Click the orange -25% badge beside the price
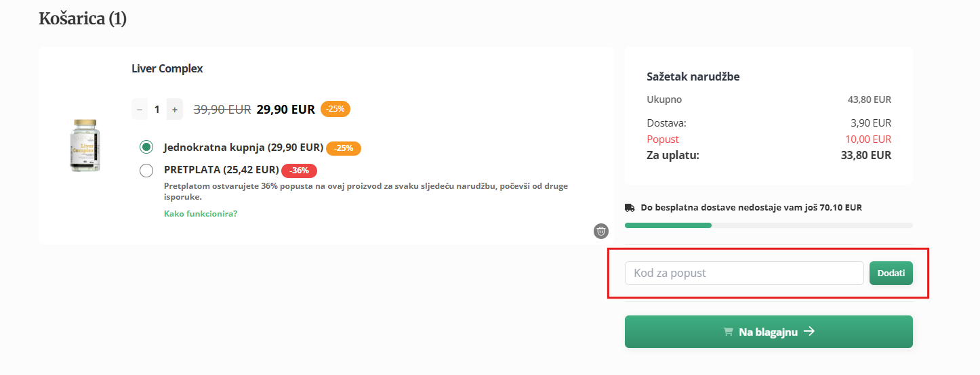Screen dimensions: 980x375 (335, 109)
